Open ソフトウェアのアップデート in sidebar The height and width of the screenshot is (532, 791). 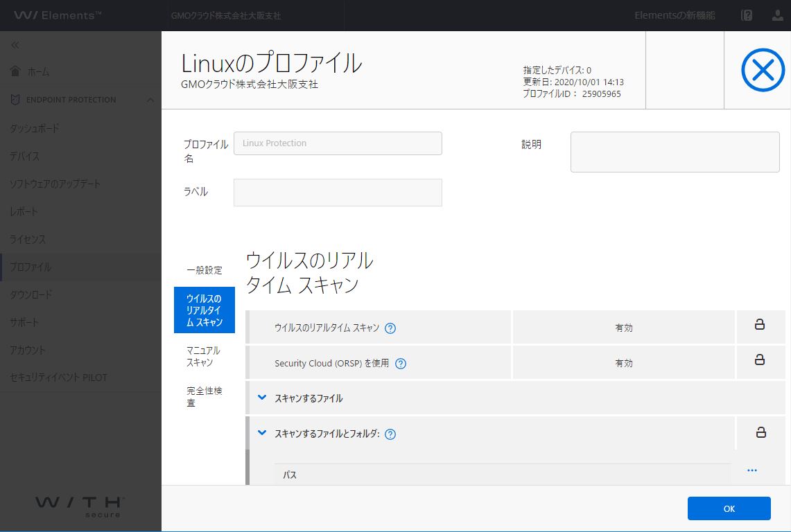55,184
